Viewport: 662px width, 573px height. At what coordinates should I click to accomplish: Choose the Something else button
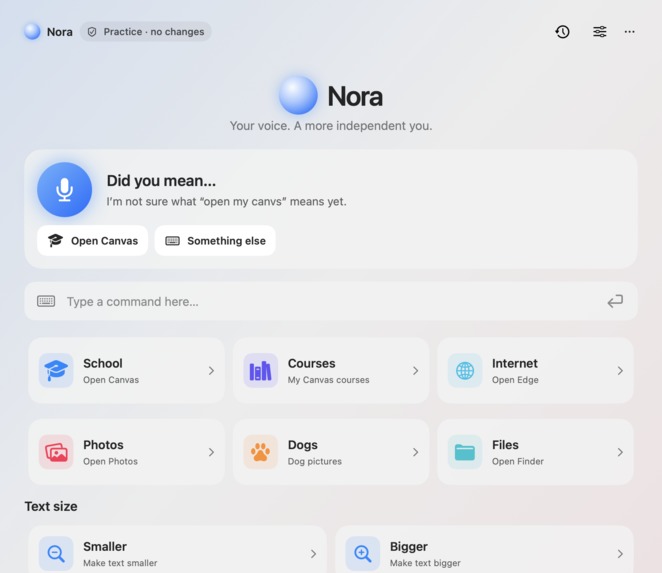point(215,241)
